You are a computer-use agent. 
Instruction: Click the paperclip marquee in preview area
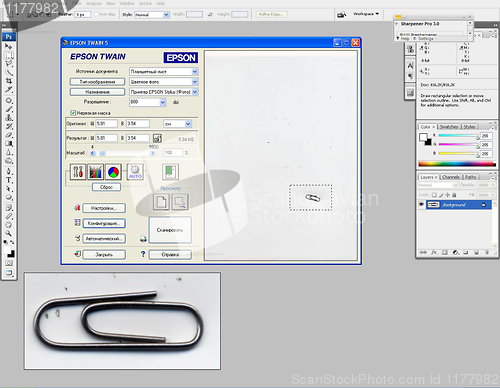pos(311,197)
